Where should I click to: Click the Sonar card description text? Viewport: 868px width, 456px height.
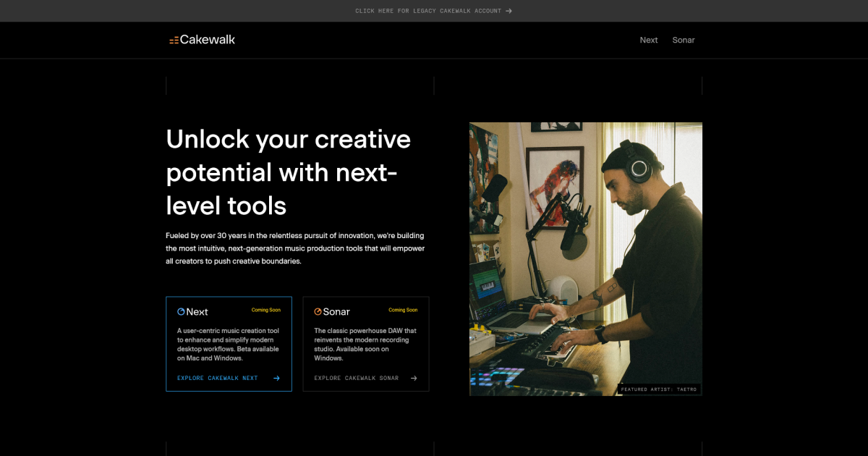(x=365, y=345)
